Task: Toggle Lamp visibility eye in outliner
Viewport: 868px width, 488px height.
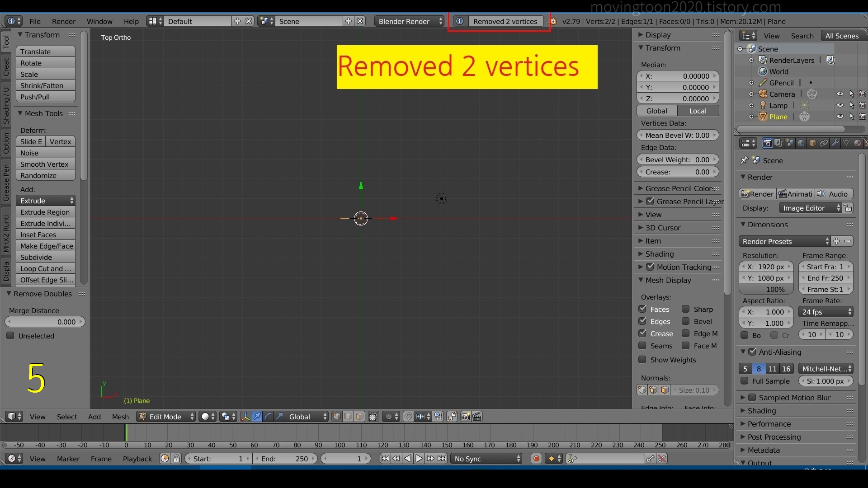Action: pyautogui.click(x=840, y=105)
